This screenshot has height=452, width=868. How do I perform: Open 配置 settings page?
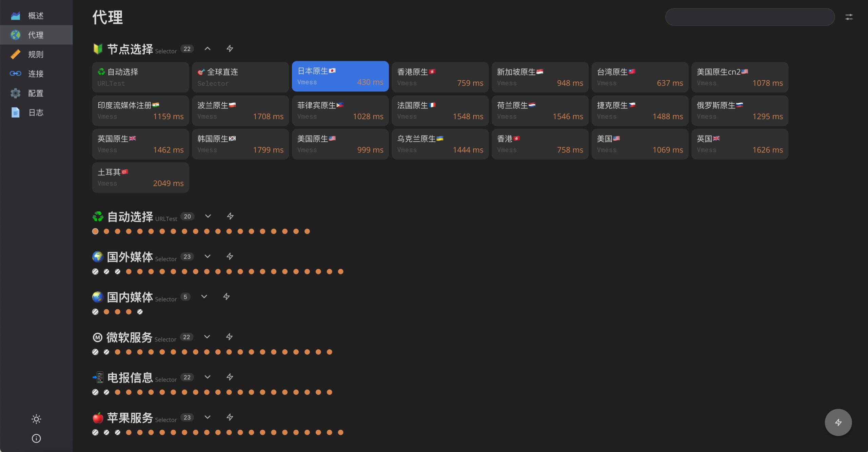(36, 93)
